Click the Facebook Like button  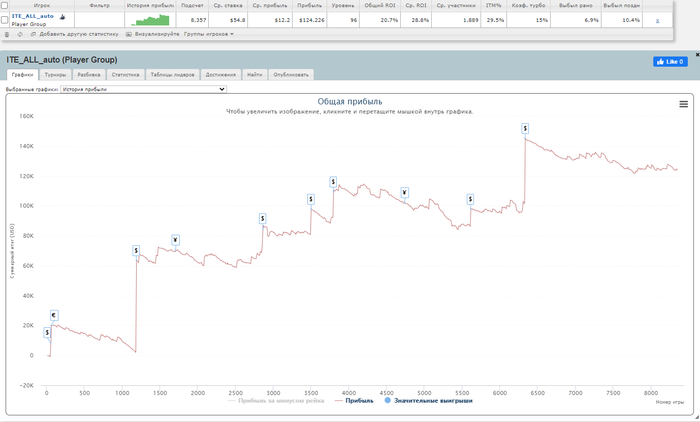click(x=670, y=62)
